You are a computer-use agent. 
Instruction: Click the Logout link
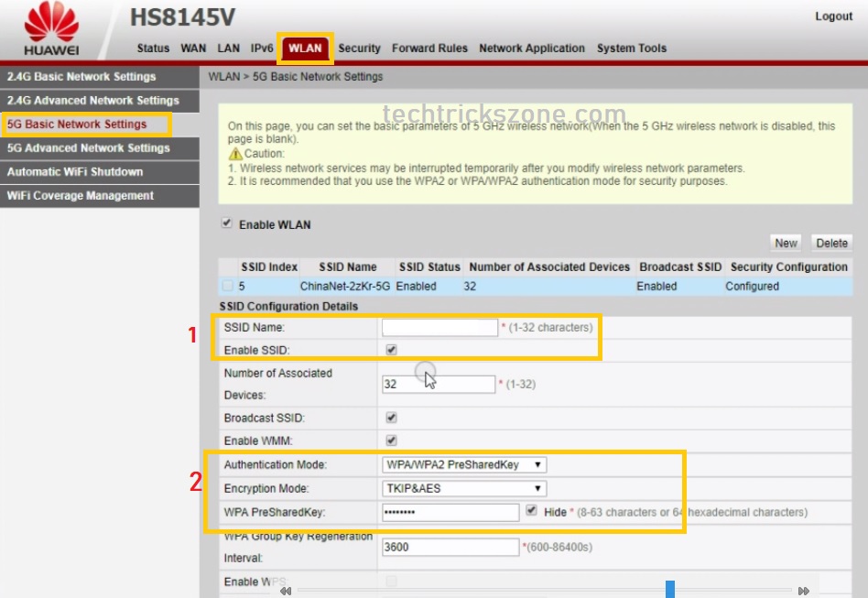coord(833,16)
